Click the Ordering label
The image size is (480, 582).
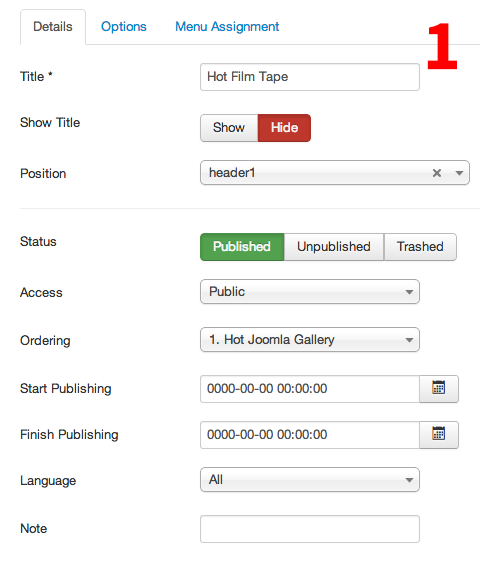[45, 341]
